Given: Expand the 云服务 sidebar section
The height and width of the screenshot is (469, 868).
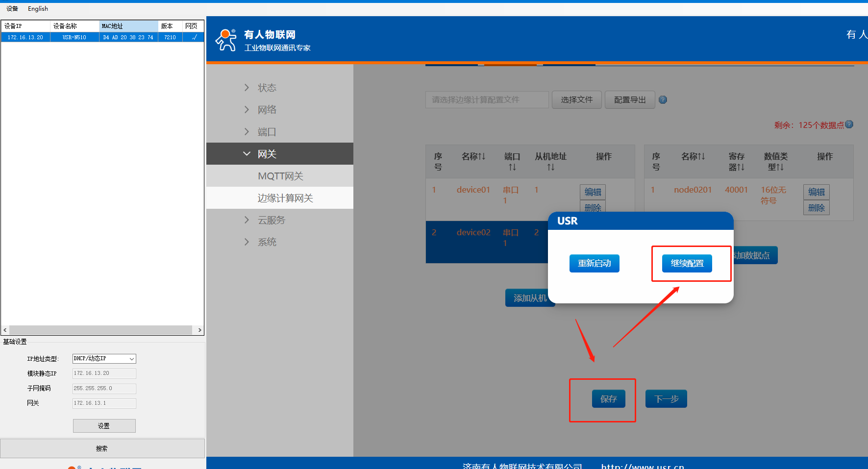Looking at the screenshot, I should click(271, 220).
